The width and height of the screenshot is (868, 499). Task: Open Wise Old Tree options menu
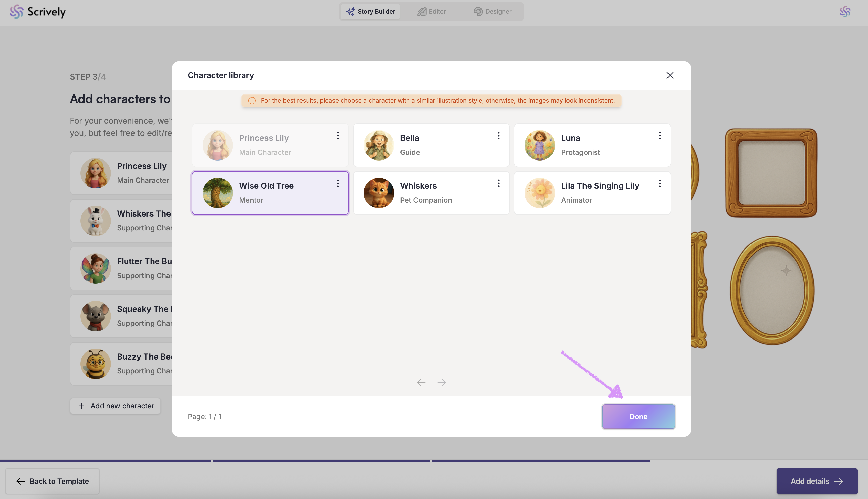[x=338, y=183]
